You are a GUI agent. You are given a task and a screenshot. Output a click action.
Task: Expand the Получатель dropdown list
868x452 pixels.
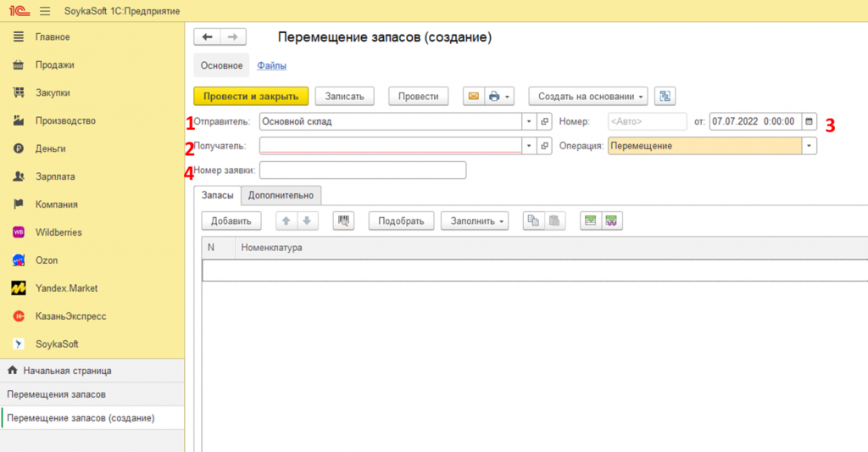529,146
